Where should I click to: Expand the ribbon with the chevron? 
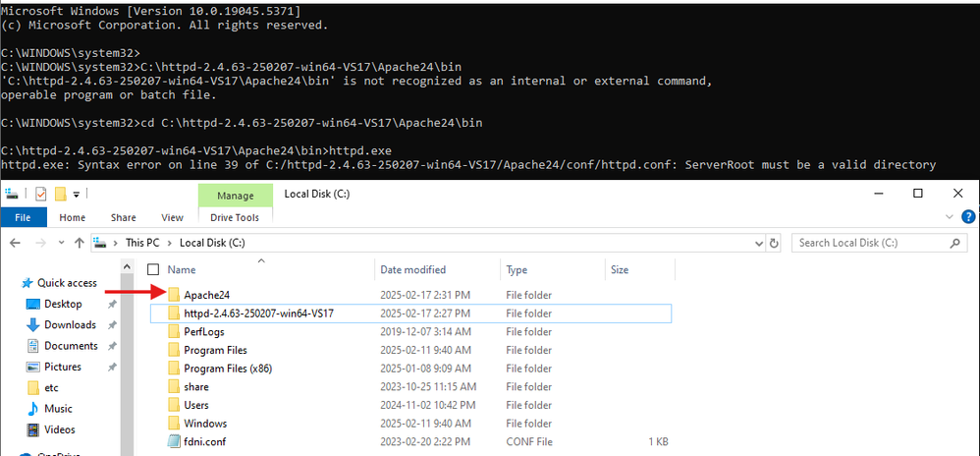click(x=950, y=216)
